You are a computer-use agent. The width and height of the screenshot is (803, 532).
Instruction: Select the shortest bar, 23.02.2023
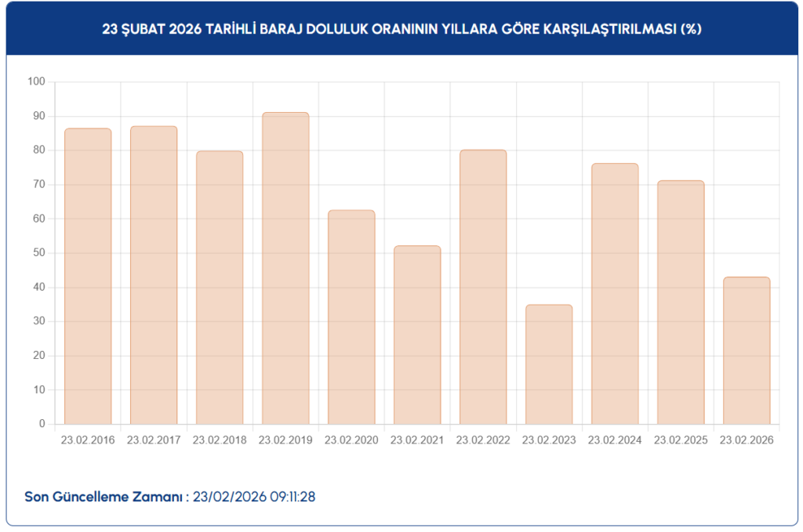[x=549, y=364]
